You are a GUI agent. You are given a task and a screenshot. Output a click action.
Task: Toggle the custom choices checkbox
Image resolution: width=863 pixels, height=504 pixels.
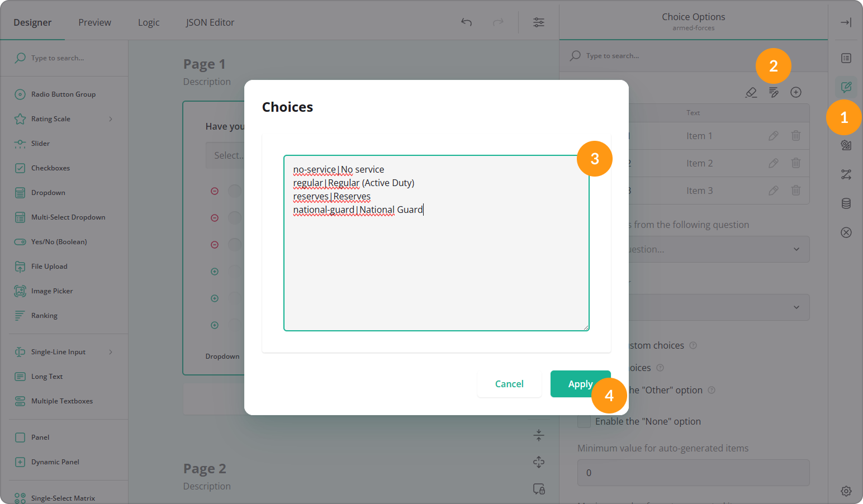pyautogui.click(x=584, y=345)
